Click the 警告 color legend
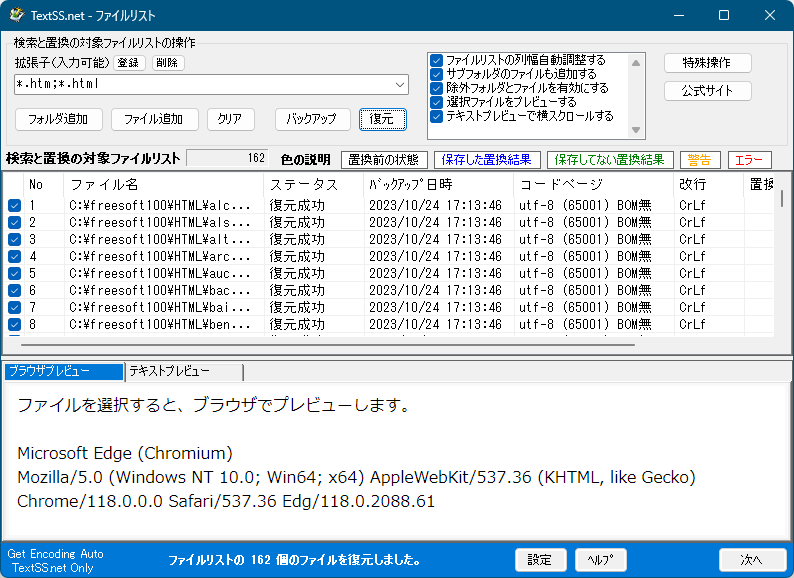 pos(700,160)
